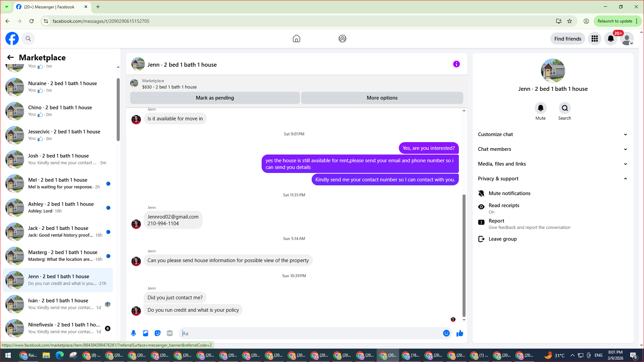Open the sticker picker icon
This screenshot has width=644, height=362.
pyautogui.click(x=158, y=333)
